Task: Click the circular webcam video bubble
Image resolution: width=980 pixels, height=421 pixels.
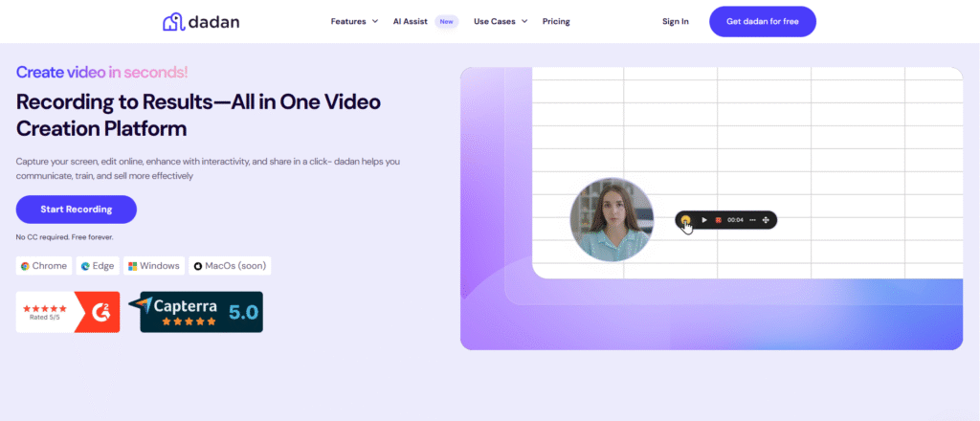Action: (x=612, y=220)
